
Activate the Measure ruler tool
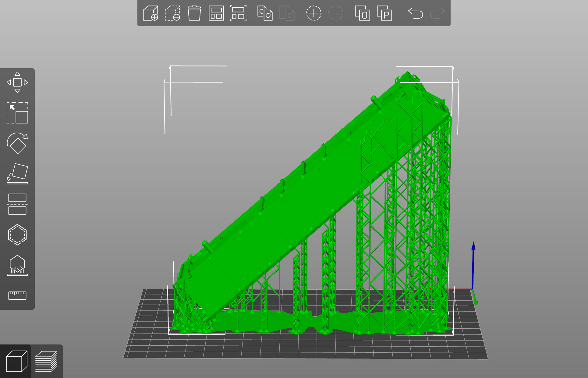click(x=17, y=295)
